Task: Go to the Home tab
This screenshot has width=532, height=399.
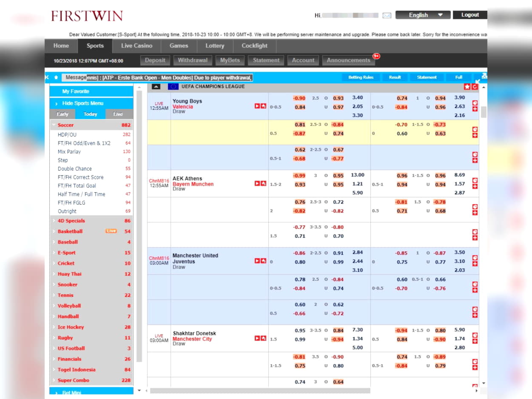Action: coord(61,46)
